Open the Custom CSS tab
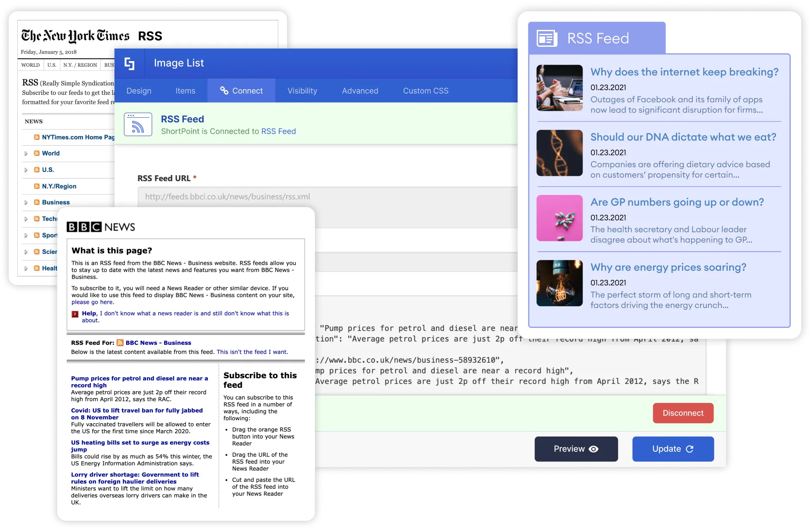Screen dimensions: 812x529 (x=425, y=91)
